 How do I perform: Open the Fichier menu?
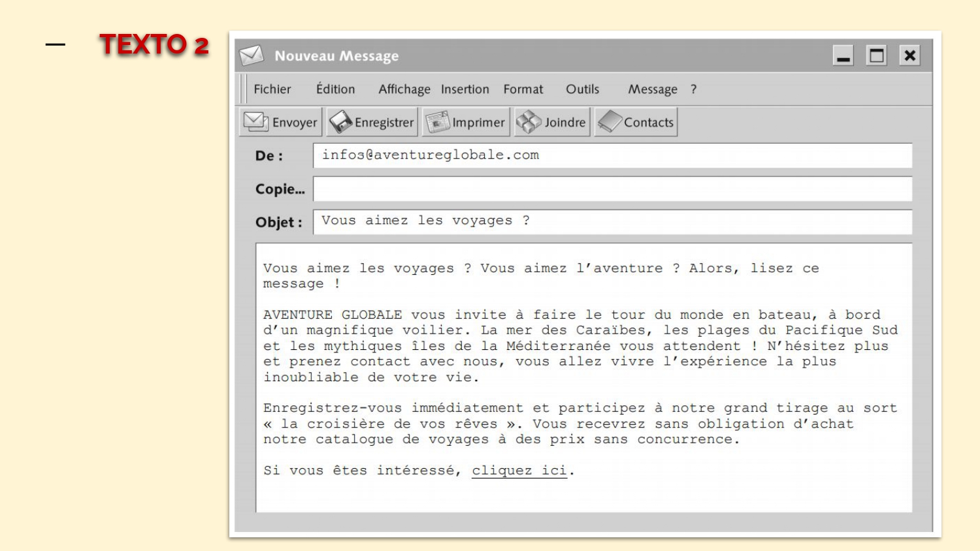coord(272,89)
